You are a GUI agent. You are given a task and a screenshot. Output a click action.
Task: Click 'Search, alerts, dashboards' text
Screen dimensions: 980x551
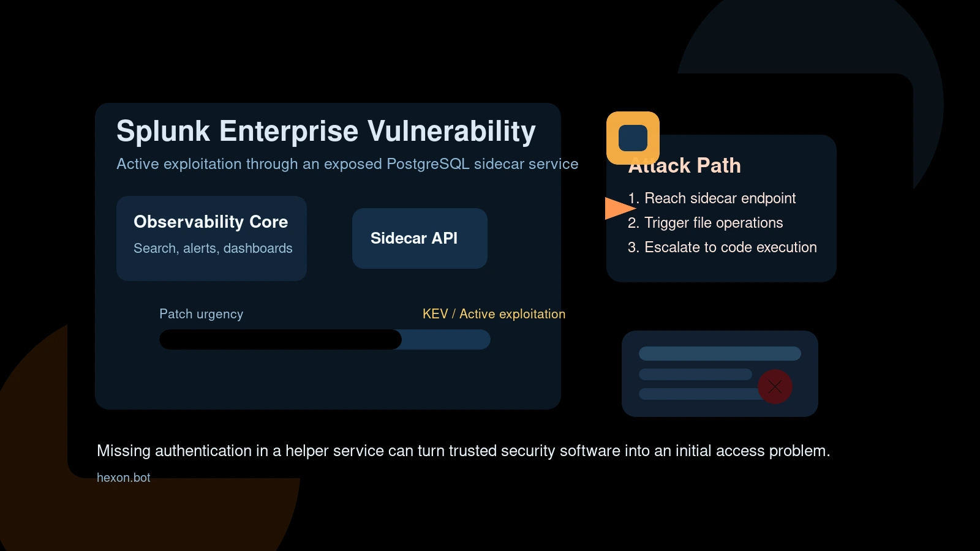[213, 248]
